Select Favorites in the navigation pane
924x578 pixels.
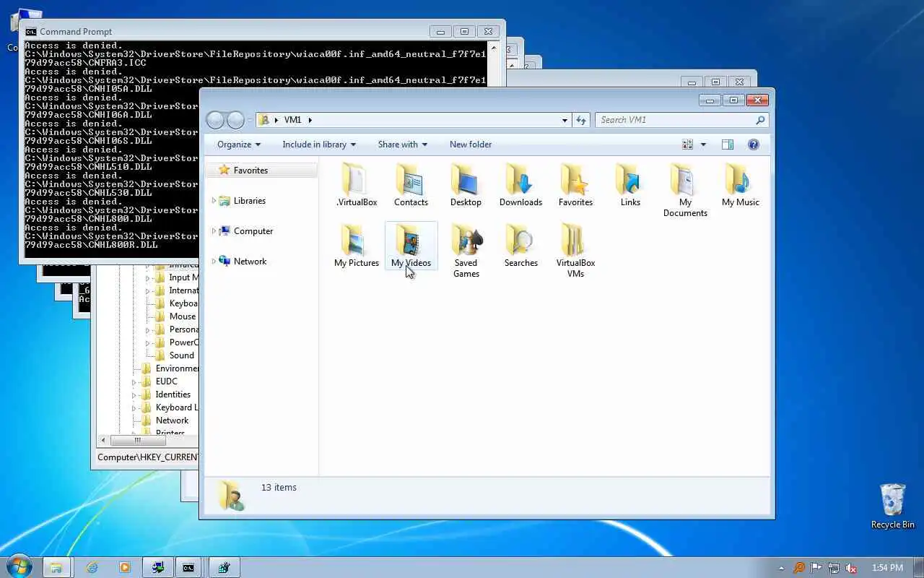(x=250, y=171)
